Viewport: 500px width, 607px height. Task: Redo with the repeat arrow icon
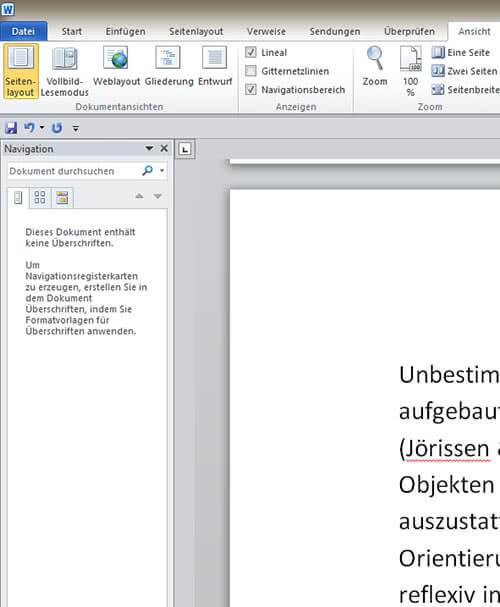[x=57, y=128]
